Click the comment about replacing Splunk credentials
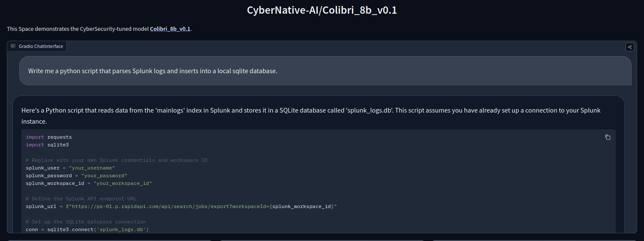The height and width of the screenshot is (241, 644). pyautogui.click(x=116, y=161)
